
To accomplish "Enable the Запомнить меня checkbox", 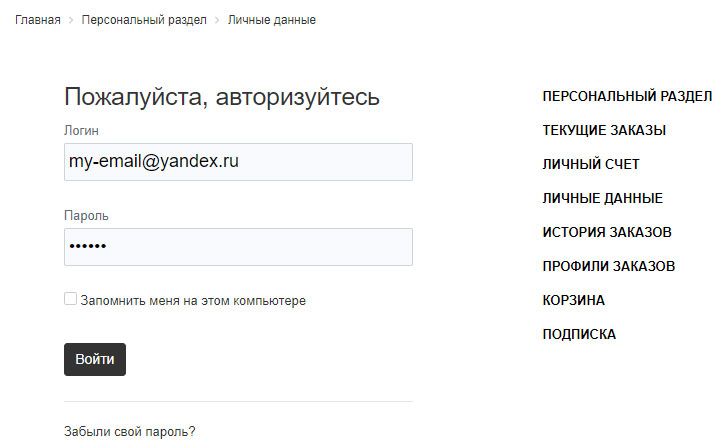I will (x=71, y=299).
